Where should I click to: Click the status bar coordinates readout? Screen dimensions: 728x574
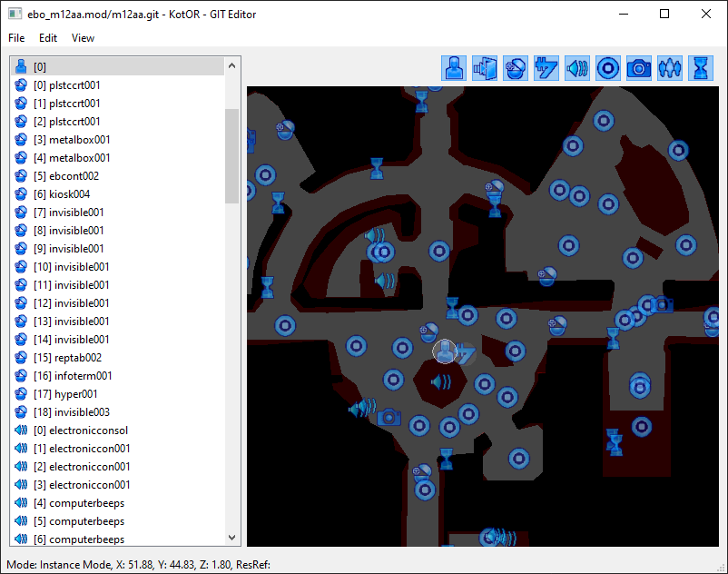click(138, 565)
